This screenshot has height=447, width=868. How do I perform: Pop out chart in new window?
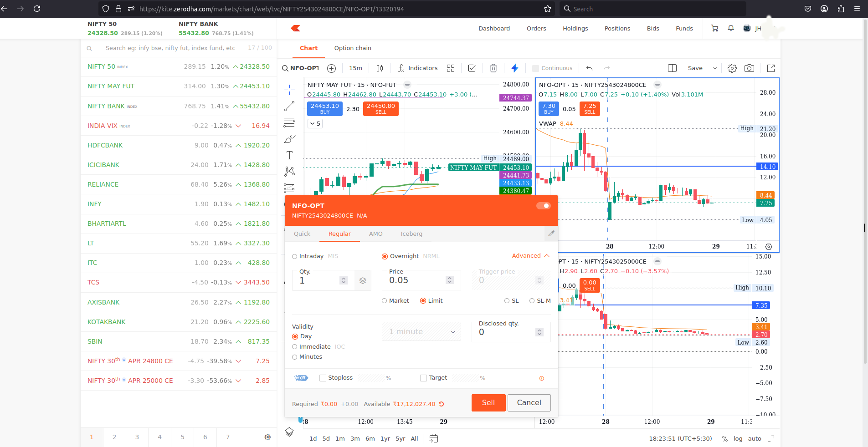click(x=771, y=68)
